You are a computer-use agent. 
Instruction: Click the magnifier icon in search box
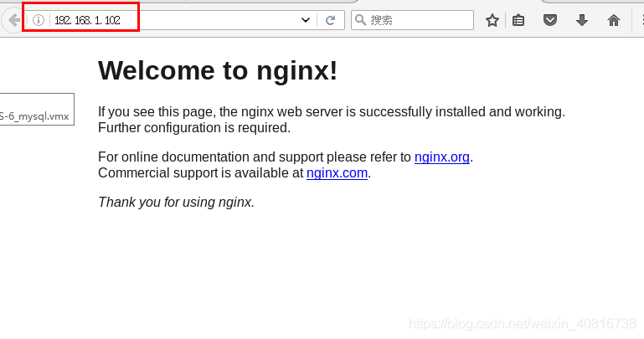(x=361, y=20)
